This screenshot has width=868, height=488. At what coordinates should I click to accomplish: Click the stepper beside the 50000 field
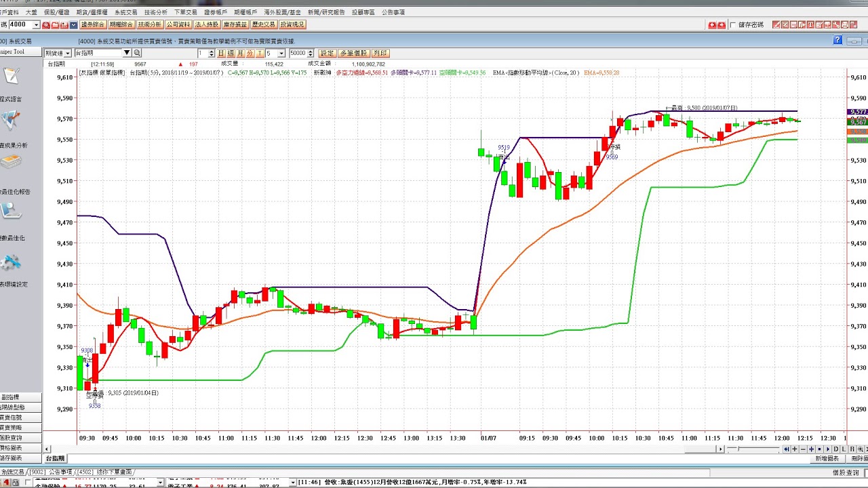[310, 52]
